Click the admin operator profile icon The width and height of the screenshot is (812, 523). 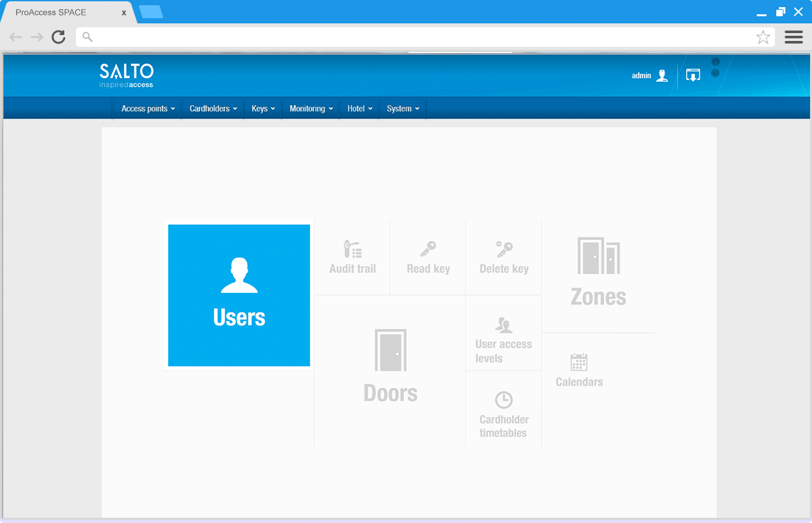[662, 76]
